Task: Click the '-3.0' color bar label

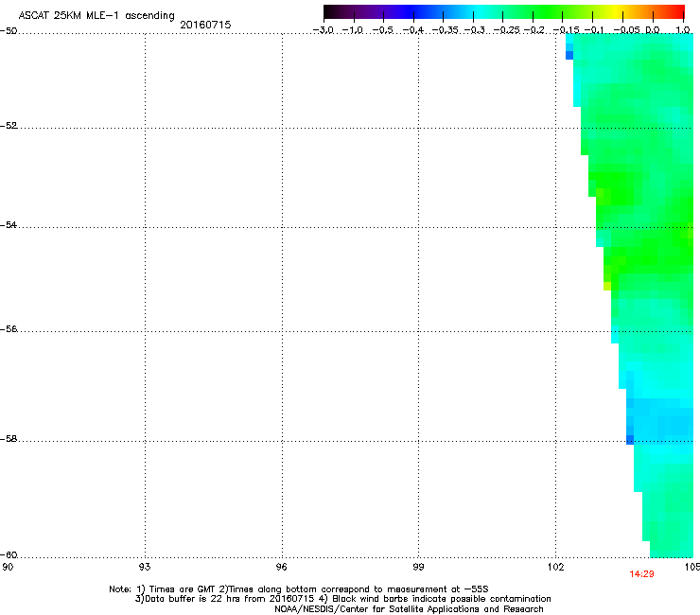Action: tap(324, 30)
